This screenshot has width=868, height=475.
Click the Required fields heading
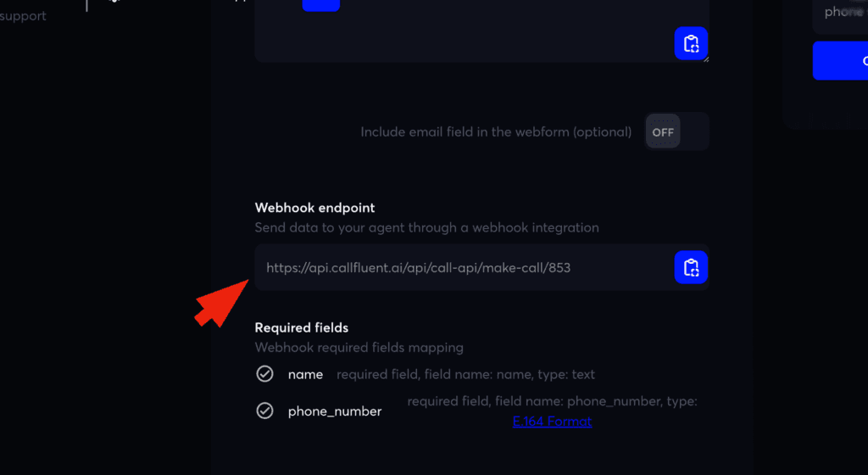click(x=302, y=327)
